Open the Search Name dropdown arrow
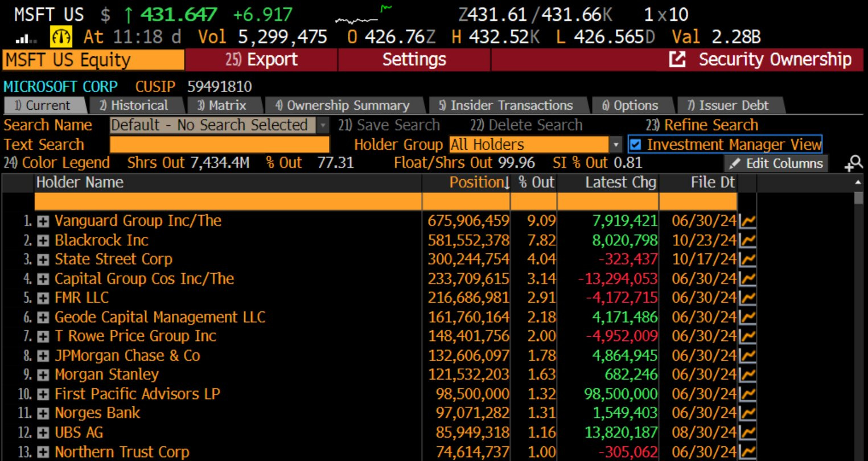The width and height of the screenshot is (868, 461). click(323, 125)
